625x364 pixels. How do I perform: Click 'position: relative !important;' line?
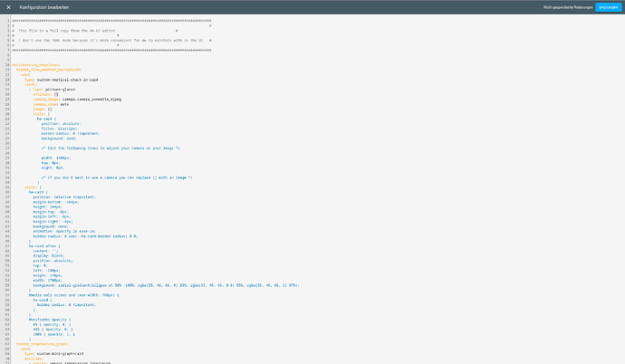pyautogui.click(x=64, y=197)
